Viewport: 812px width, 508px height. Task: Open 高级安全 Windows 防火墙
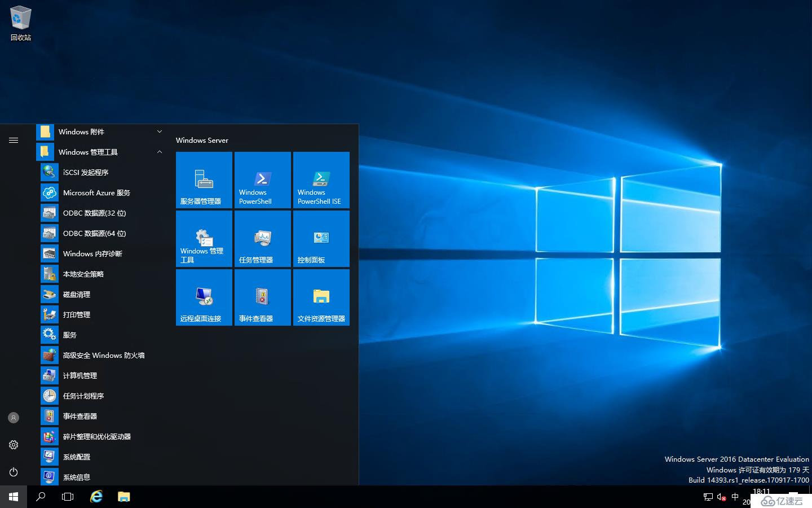pos(101,355)
